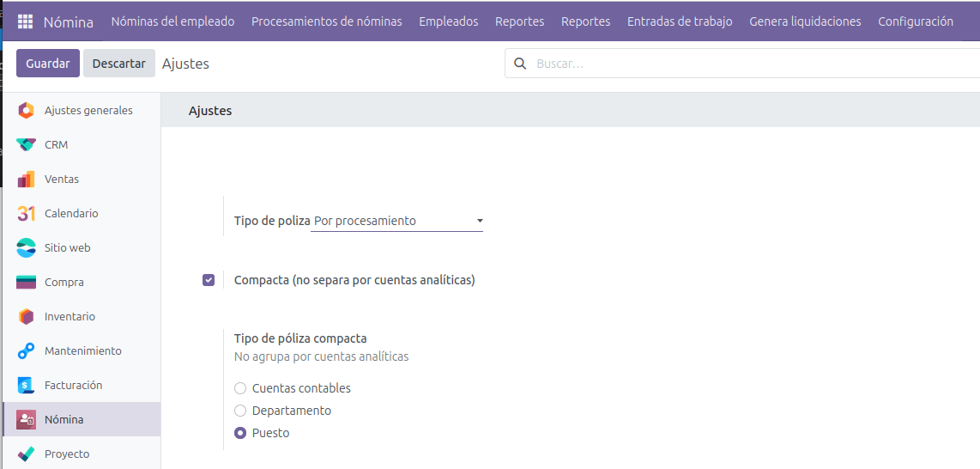Select the Cuentas contables radio option
Image resolution: width=980 pixels, height=469 pixels.
tap(240, 388)
